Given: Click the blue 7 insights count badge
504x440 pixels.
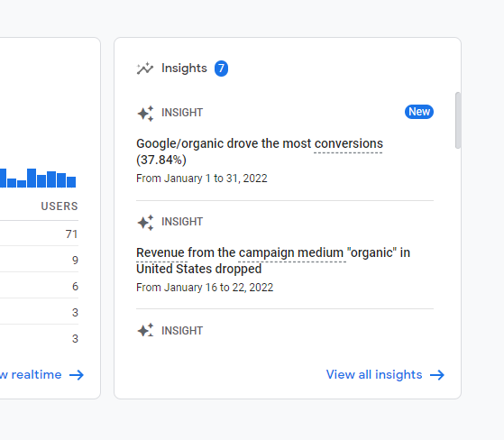Looking at the screenshot, I should click(221, 69).
